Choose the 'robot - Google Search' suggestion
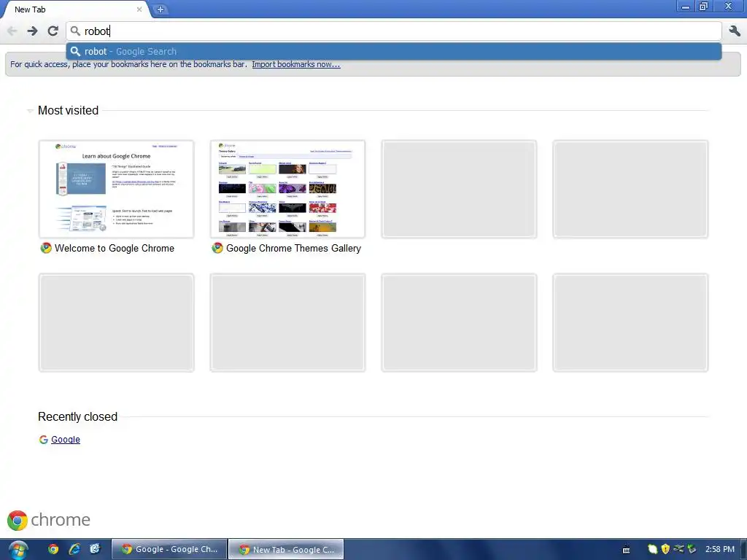 coord(393,52)
